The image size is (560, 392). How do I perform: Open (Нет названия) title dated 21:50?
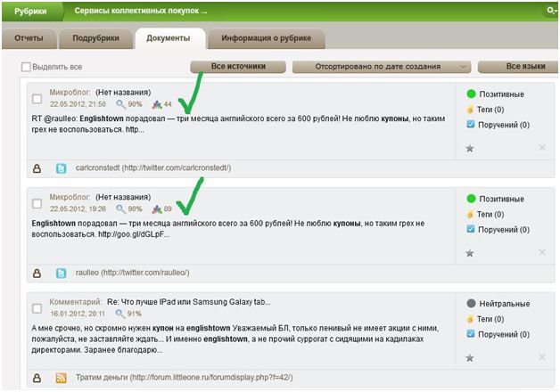pyautogui.click(x=123, y=93)
